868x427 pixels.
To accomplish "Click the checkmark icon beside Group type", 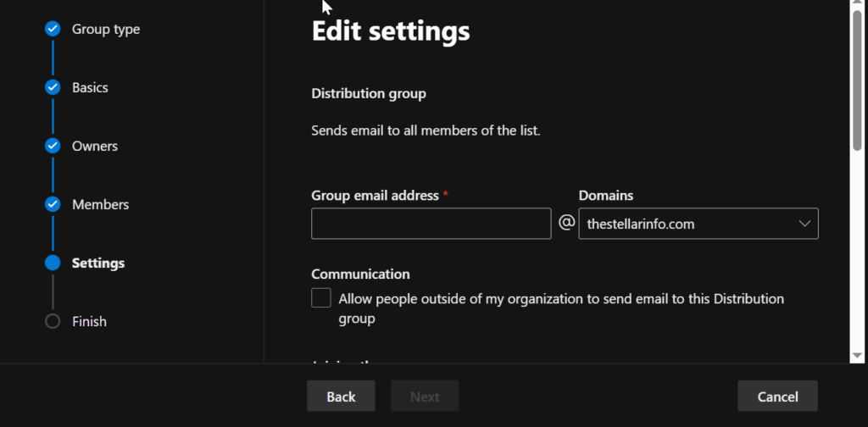I will pyautogui.click(x=53, y=29).
